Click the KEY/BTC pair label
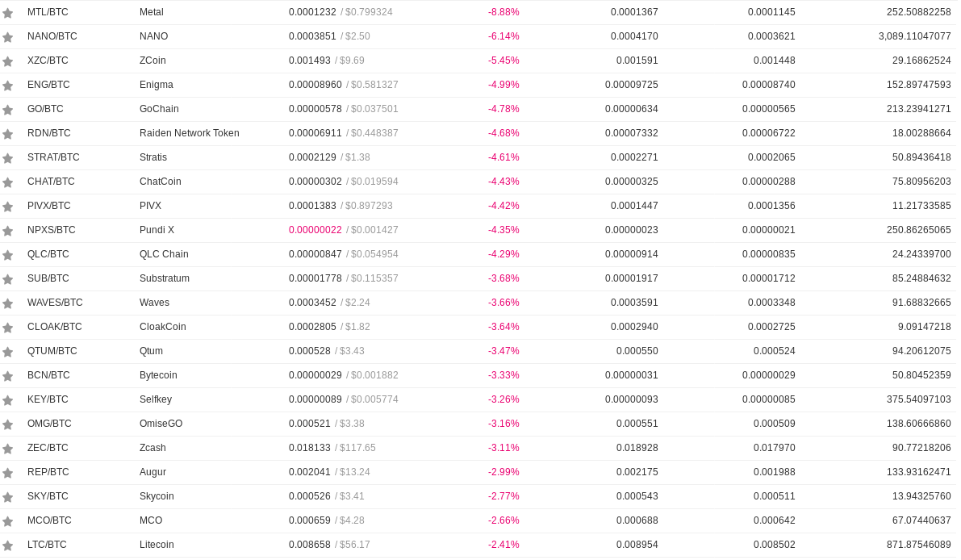The width and height of the screenshot is (961, 560). [x=48, y=399]
